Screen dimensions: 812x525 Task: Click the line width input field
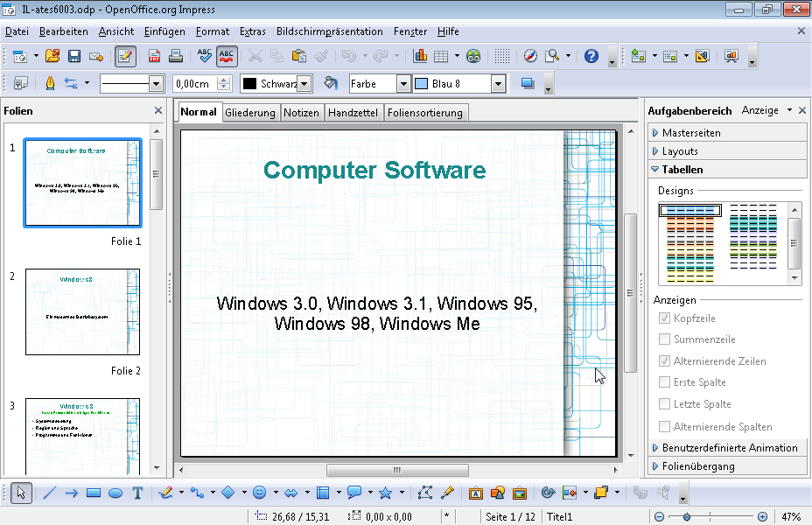195,84
